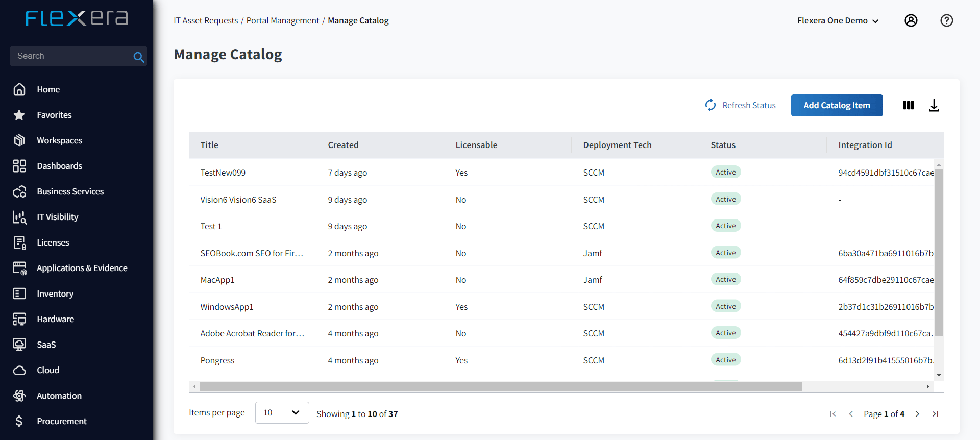Click the vertical scrollbar down arrow
The height and width of the screenshot is (440, 980).
(939, 375)
